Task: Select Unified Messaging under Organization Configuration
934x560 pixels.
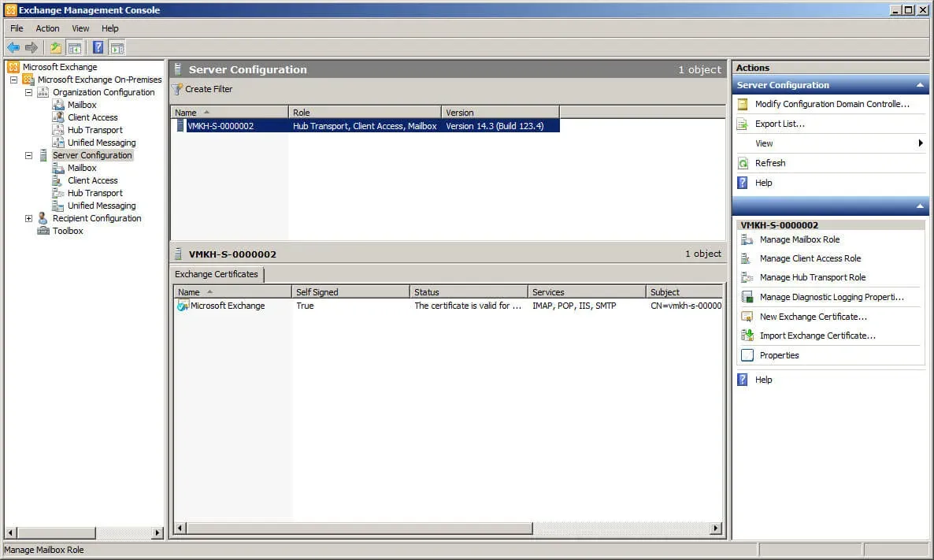Action: pyautogui.click(x=102, y=143)
